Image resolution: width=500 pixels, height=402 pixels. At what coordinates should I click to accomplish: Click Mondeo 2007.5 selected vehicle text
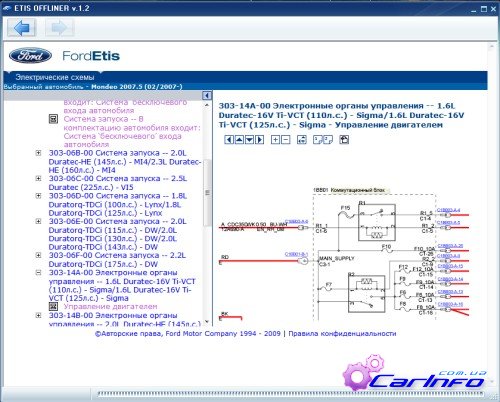(x=137, y=87)
